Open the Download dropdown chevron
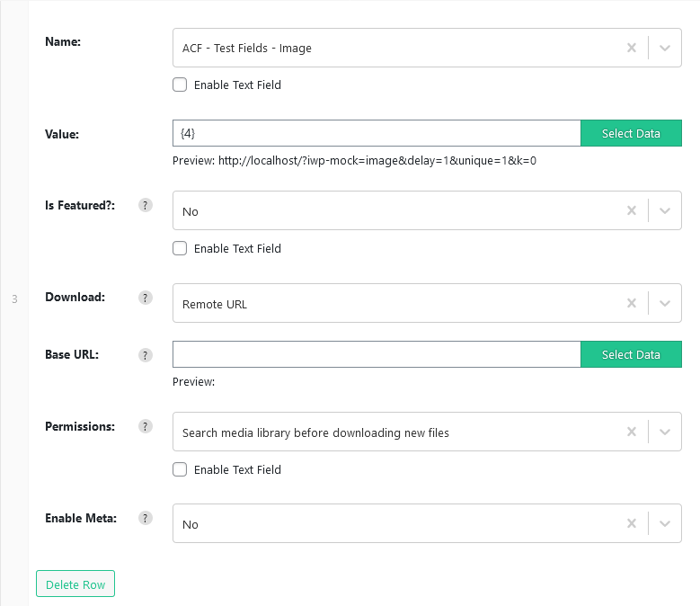The width and height of the screenshot is (700, 606). coord(665,303)
